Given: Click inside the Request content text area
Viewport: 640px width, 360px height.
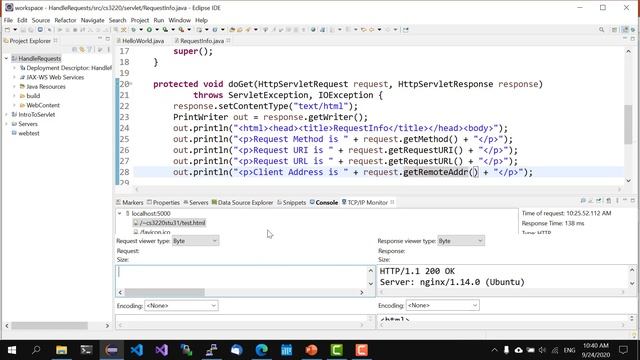Looking at the screenshot, I should pyautogui.click(x=242, y=277).
